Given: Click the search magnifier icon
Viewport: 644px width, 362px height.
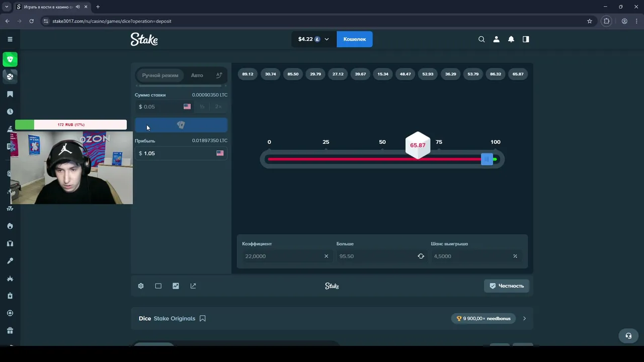Looking at the screenshot, I should click(481, 39).
